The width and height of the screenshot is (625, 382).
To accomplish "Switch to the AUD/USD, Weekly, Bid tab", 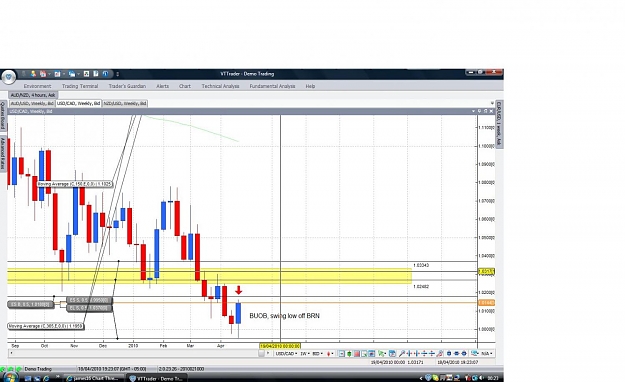I will [x=32, y=103].
